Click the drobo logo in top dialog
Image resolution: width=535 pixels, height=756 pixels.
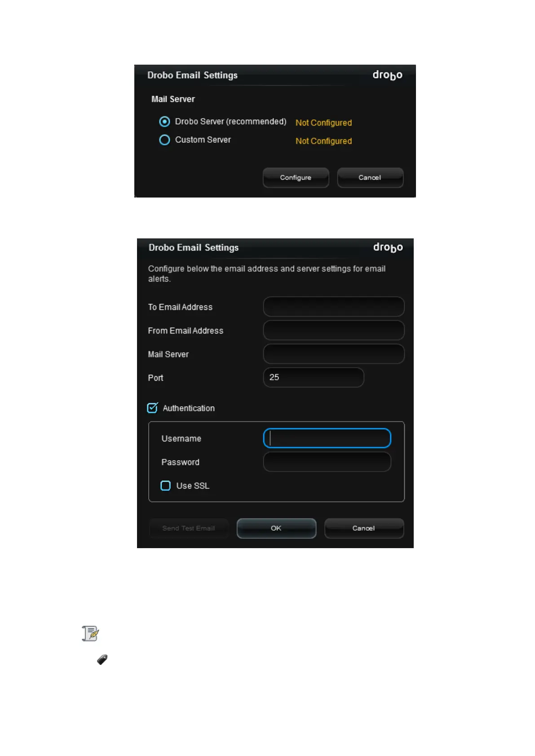[x=387, y=75]
